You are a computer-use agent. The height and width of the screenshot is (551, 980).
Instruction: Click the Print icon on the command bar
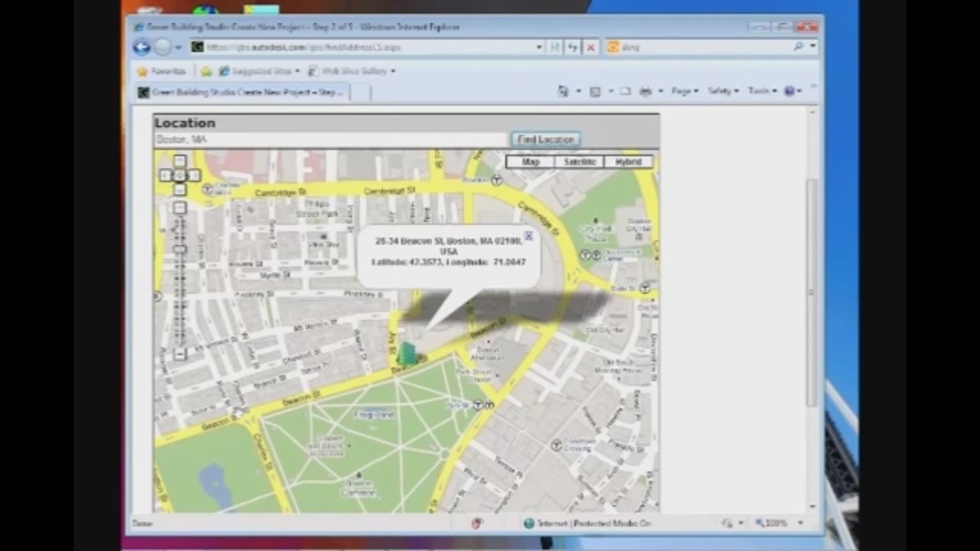click(647, 91)
